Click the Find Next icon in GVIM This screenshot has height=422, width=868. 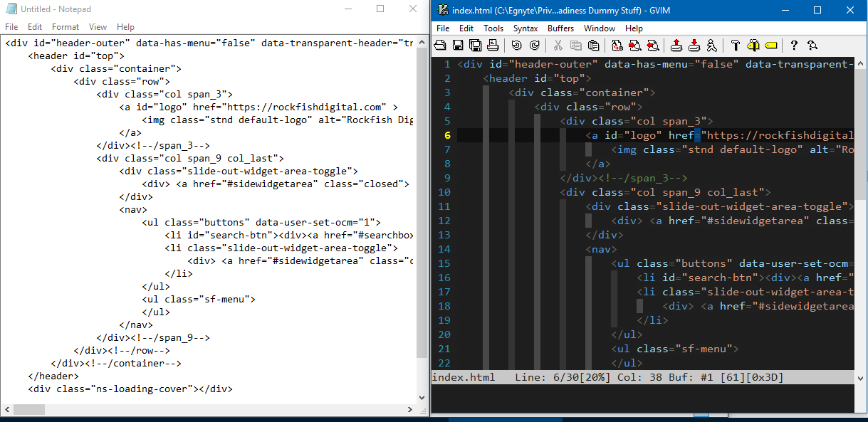pos(634,46)
